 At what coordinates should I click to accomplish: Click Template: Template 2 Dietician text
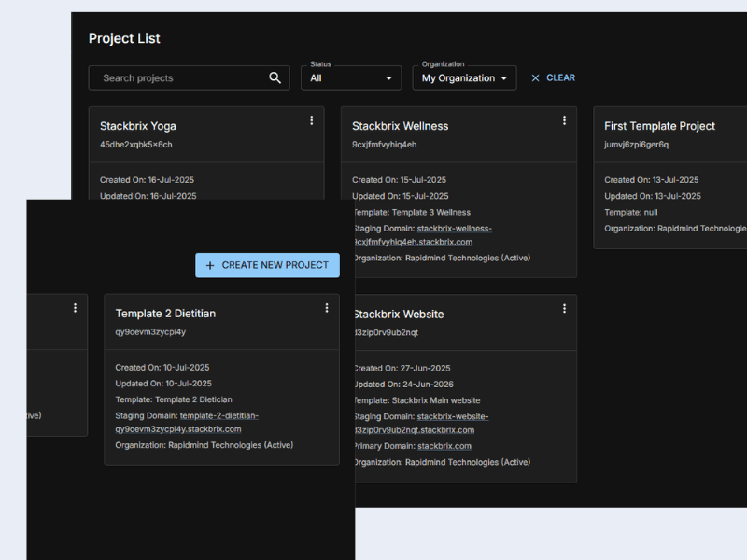tap(174, 399)
